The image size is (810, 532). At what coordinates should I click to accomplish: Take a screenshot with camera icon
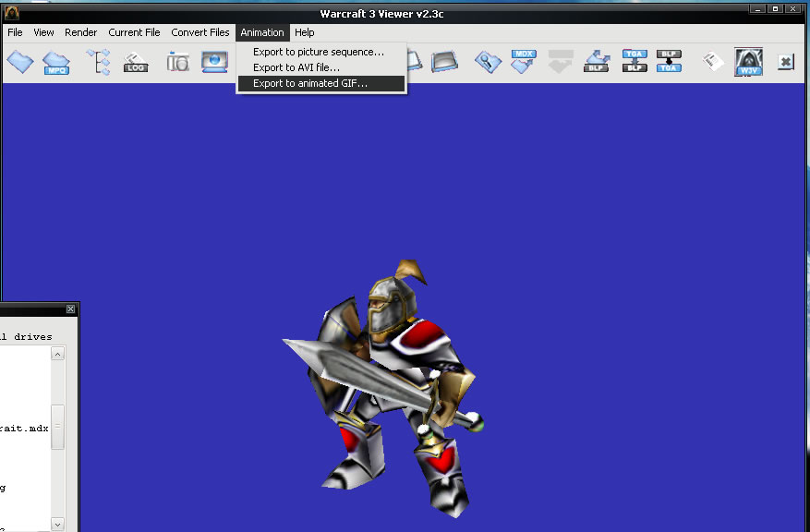tap(177, 63)
